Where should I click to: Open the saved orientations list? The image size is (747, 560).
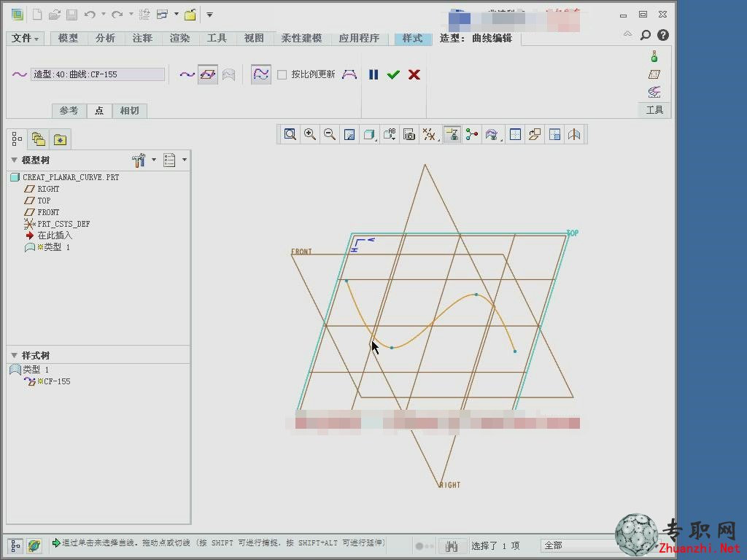tap(390, 134)
